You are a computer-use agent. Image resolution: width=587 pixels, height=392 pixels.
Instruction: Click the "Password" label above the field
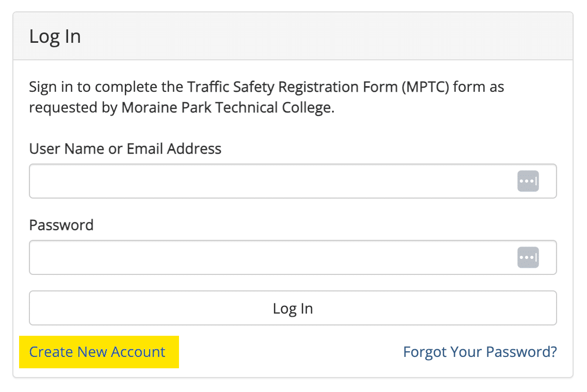[61, 225]
